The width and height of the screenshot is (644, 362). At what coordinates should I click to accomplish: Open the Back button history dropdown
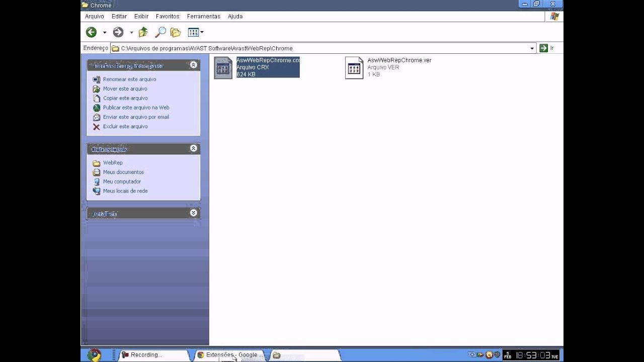click(x=105, y=33)
